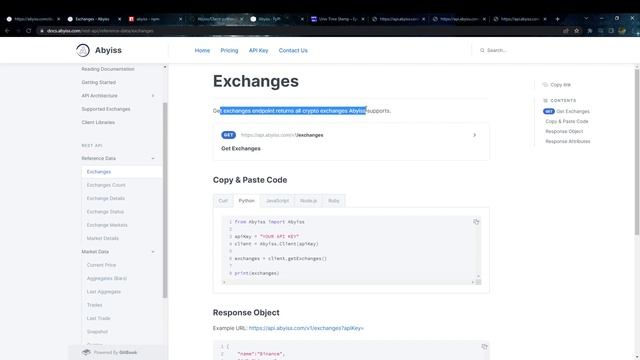Copy the Python code snippet

click(476, 222)
